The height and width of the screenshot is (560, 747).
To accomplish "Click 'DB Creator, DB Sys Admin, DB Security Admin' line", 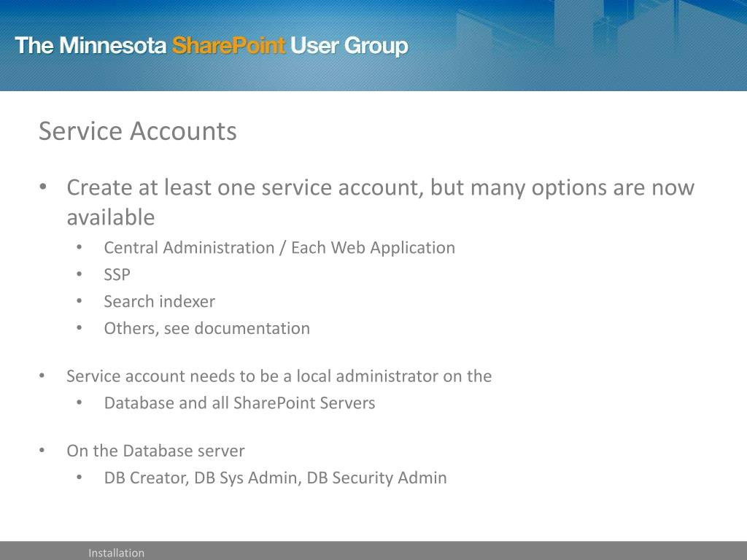I will (x=275, y=478).
